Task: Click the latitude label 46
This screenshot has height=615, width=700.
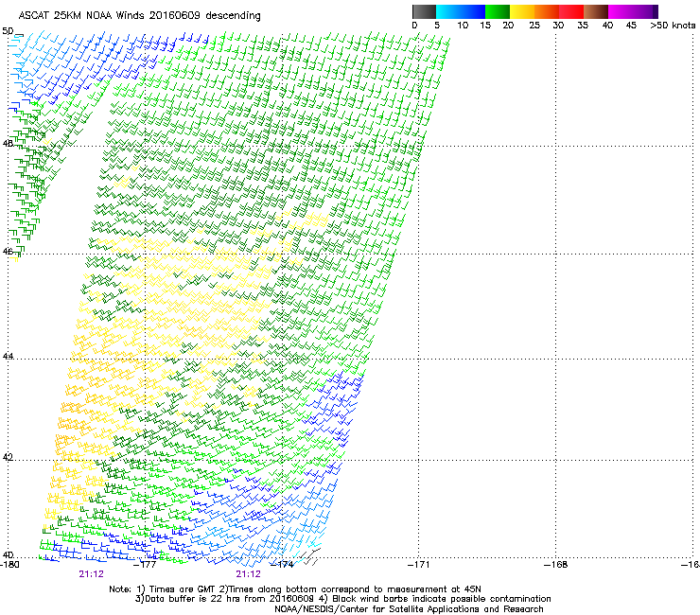Action: (x=8, y=252)
